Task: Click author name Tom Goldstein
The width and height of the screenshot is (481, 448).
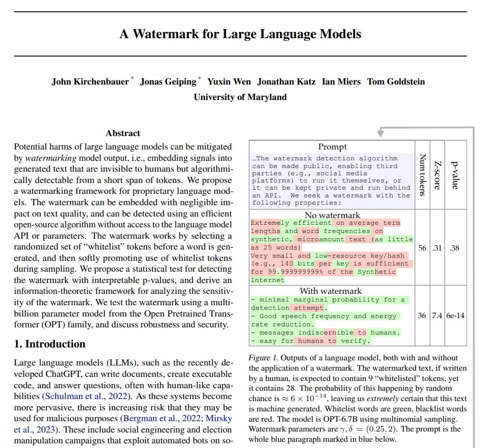Action: [x=396, y=81]
